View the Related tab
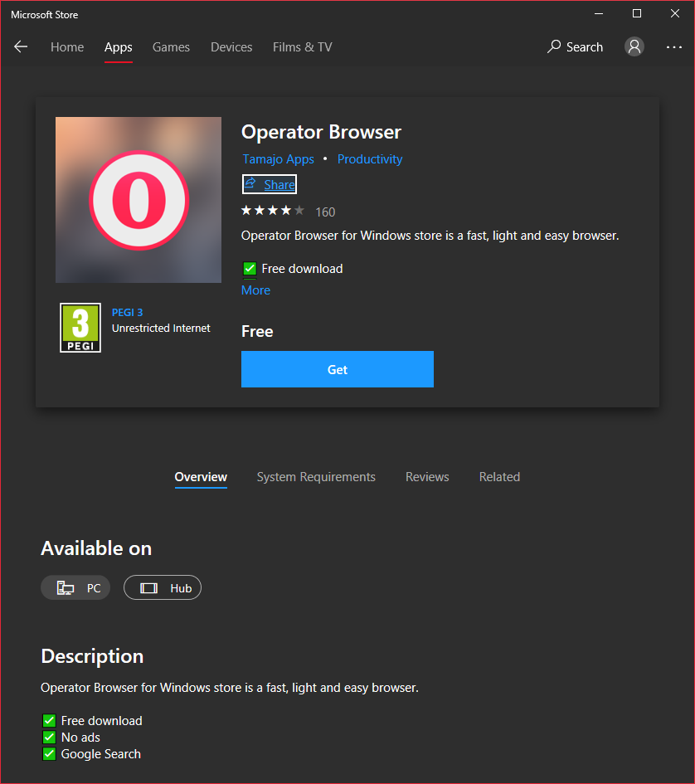The image size is (695, 784). [499, 477]
